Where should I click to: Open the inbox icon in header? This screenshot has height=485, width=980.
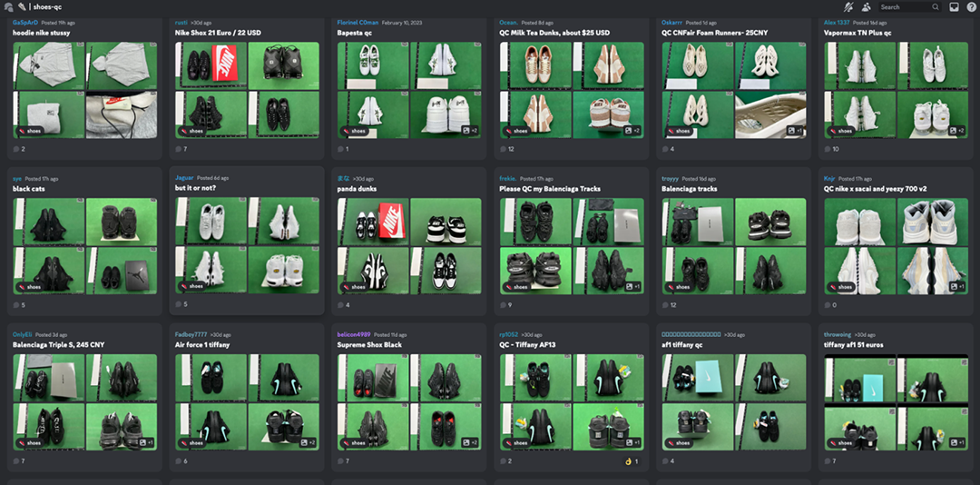(x=954, y=6)
